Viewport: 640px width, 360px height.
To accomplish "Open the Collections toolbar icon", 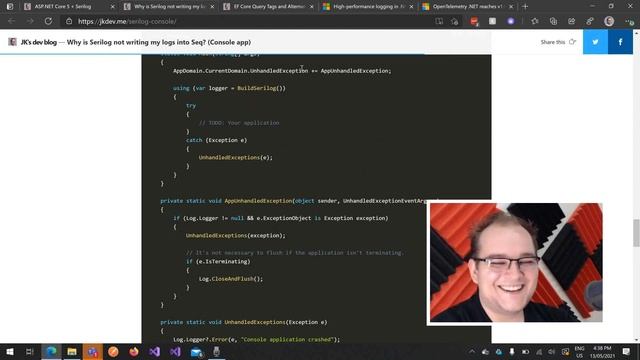I will (553, 21).
